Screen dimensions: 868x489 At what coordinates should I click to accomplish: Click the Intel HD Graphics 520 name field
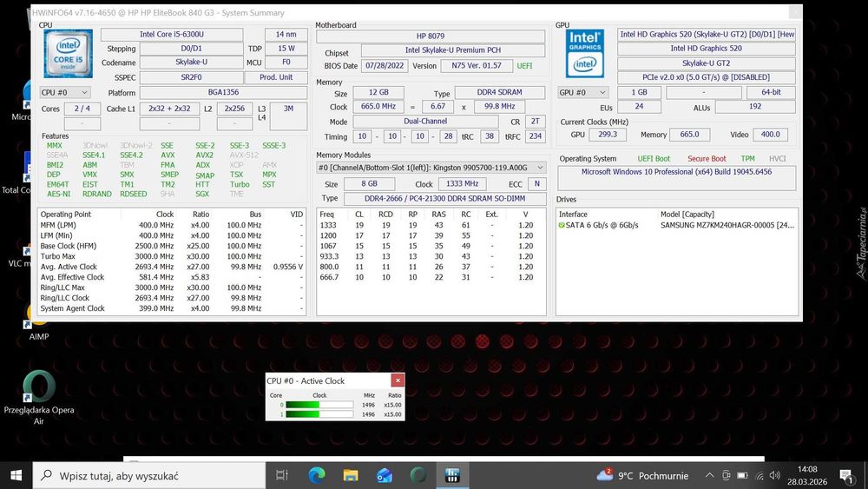707,49
